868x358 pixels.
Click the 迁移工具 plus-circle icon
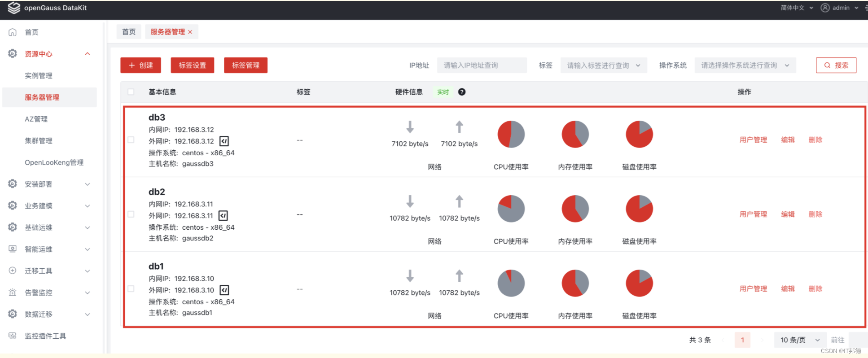click(13, 271)
